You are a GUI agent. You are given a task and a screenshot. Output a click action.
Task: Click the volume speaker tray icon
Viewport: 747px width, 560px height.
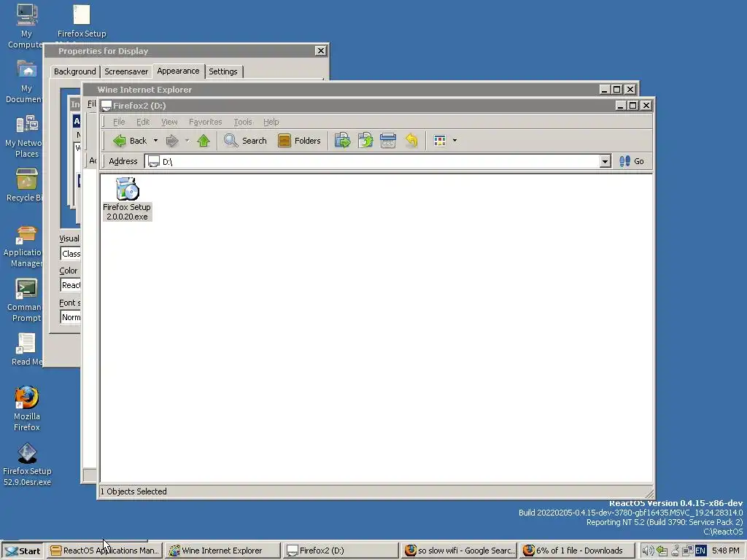coord(648,551)
